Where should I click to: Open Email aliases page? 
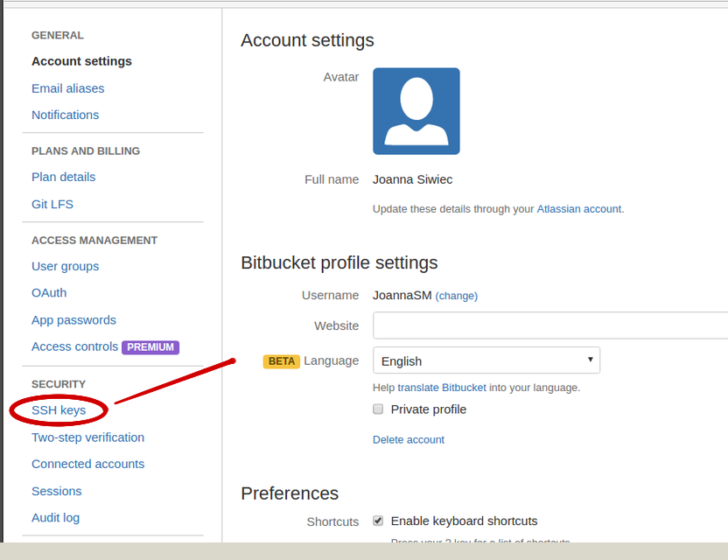tap(67, 88)
